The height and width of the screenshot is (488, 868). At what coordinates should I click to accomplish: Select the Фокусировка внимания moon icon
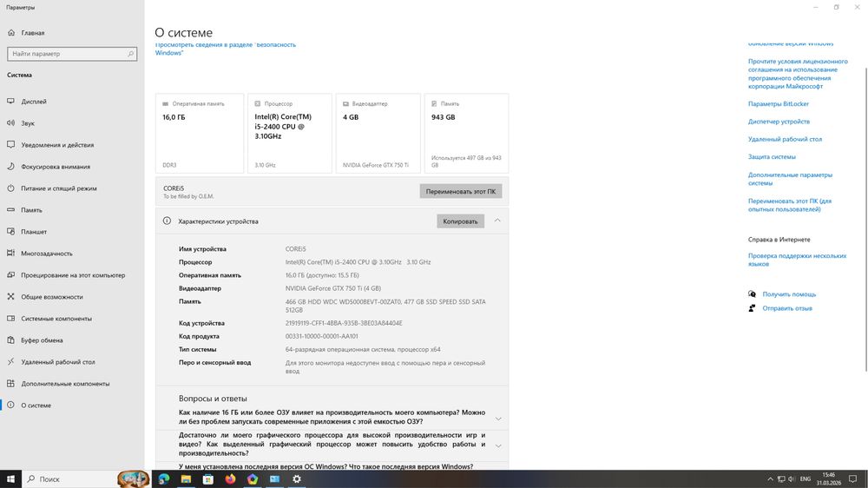(11, 166)
